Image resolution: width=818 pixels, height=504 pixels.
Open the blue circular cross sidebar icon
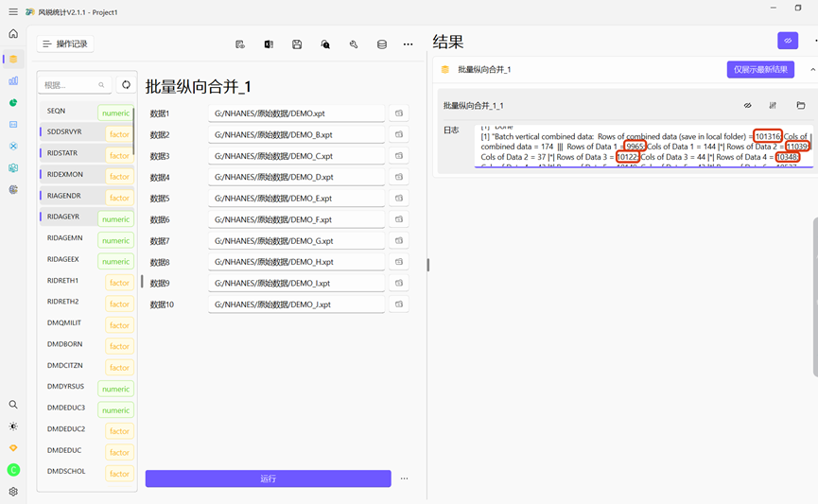[x=13, y=146]
